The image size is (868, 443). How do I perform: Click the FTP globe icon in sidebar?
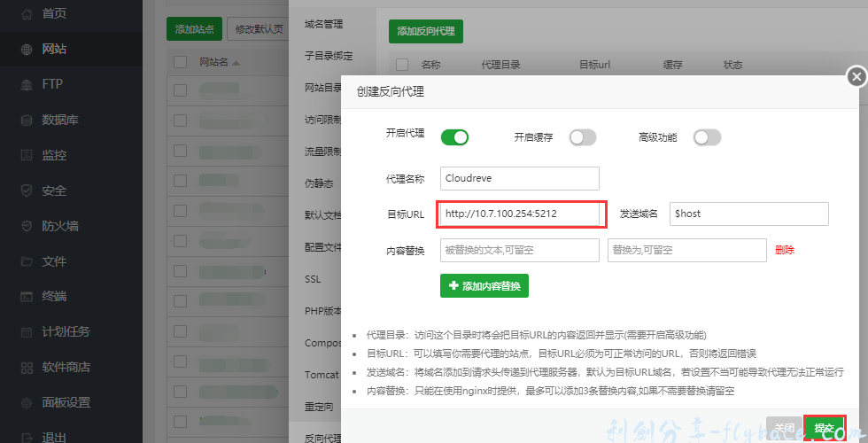[x=27, y=85]
